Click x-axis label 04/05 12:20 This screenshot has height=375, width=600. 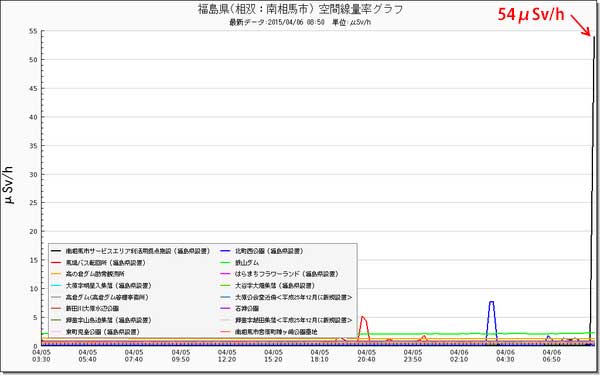click(x=227, y=355)
